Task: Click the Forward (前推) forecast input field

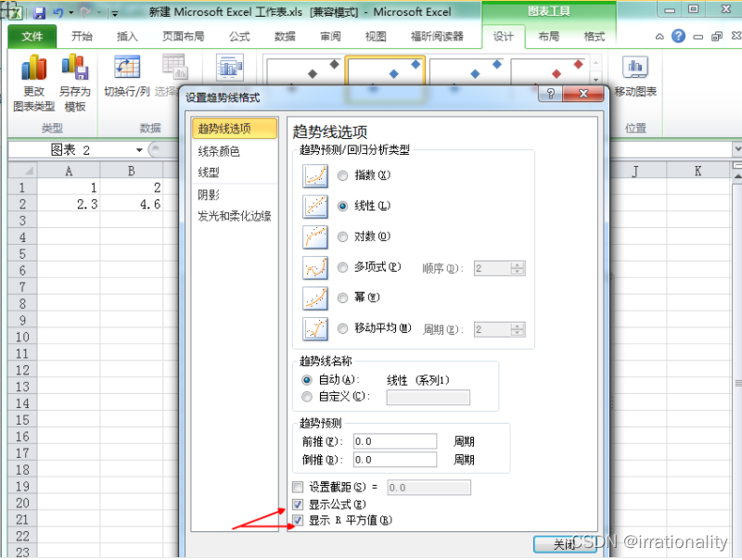Action: (395, 441)
